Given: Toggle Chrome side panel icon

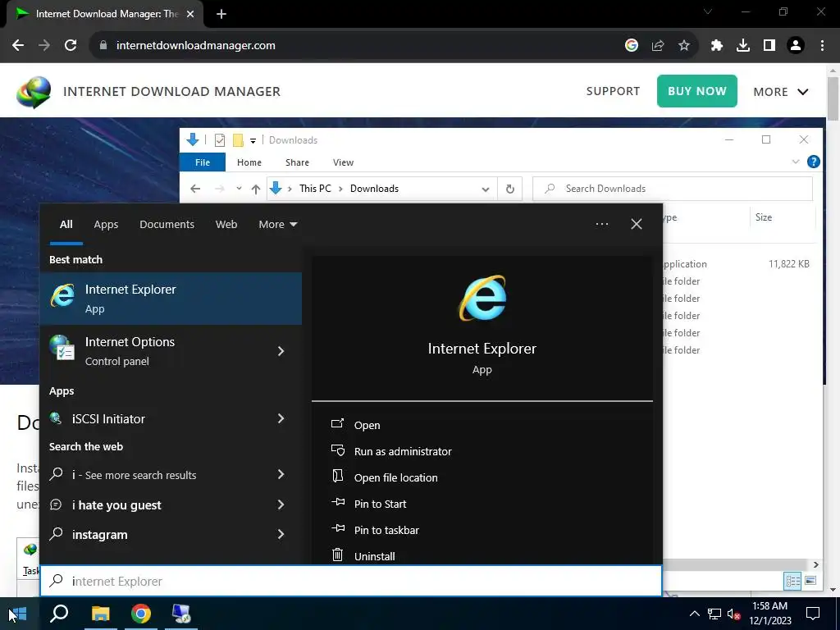Looking at the screenshot, I should 769,46.
